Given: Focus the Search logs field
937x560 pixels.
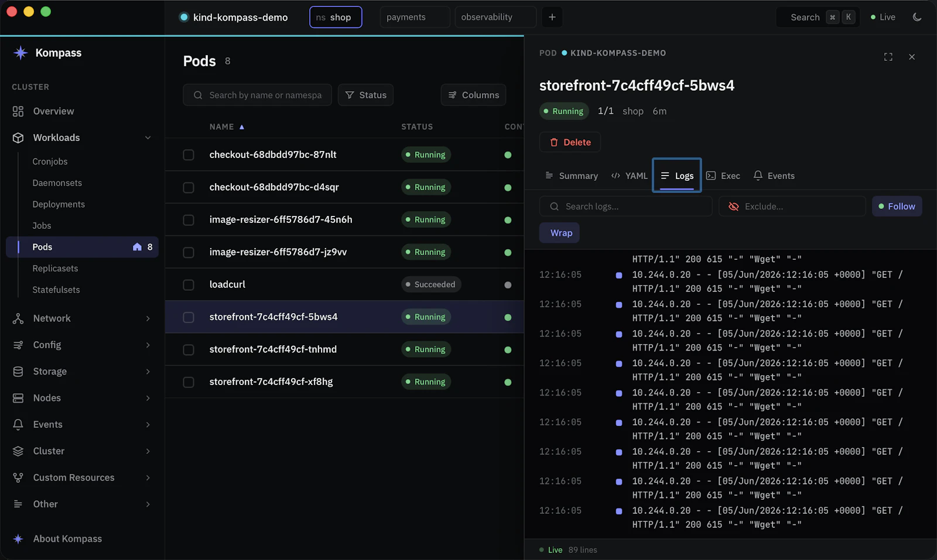Looking at the screenshot, I should 625,207.
